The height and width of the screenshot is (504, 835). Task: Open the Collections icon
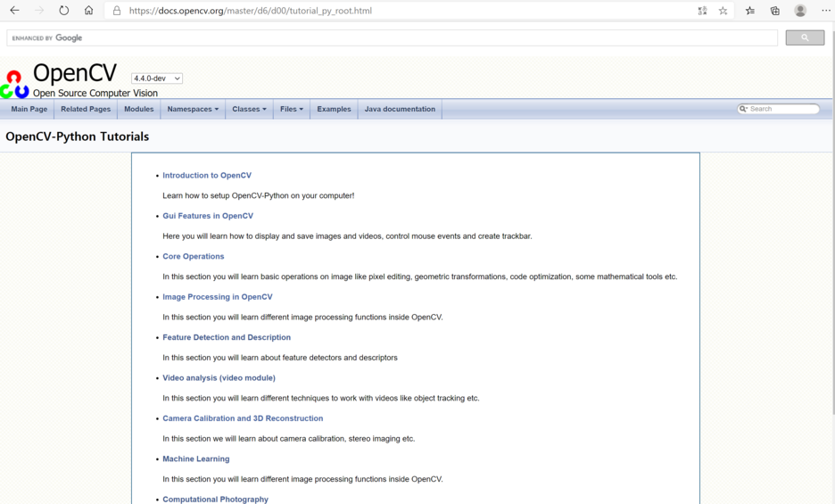point(775,11)
